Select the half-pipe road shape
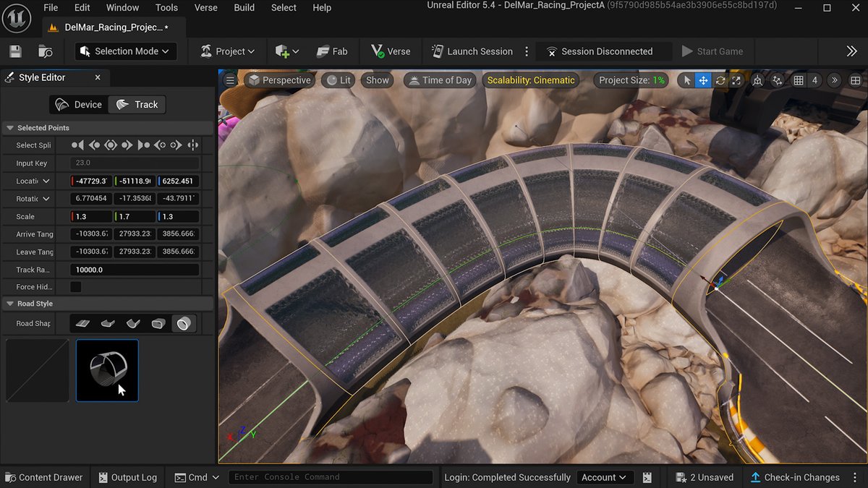The width and height of the screenshot is (868, 488). pyautogui.click(x=133, y=324)
